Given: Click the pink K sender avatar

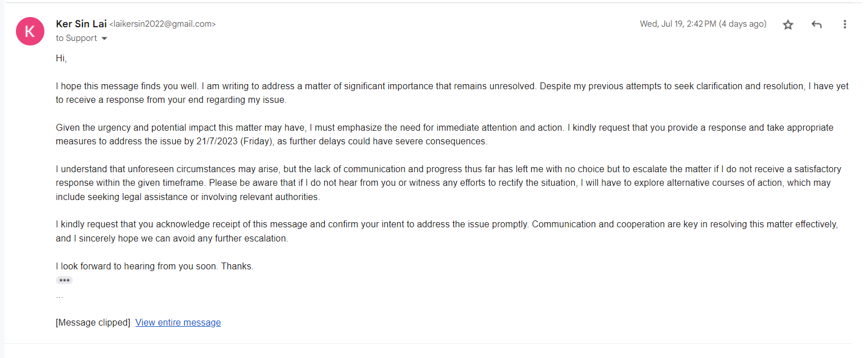Looking at the screenshot, I should coord(30,31).
